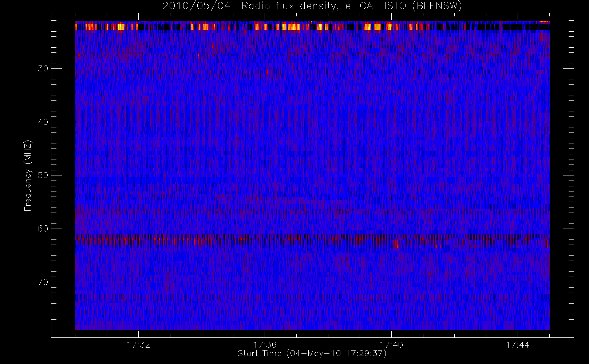Click the 17:32 time axis label

pyautogui.click(x=138, y=345)
